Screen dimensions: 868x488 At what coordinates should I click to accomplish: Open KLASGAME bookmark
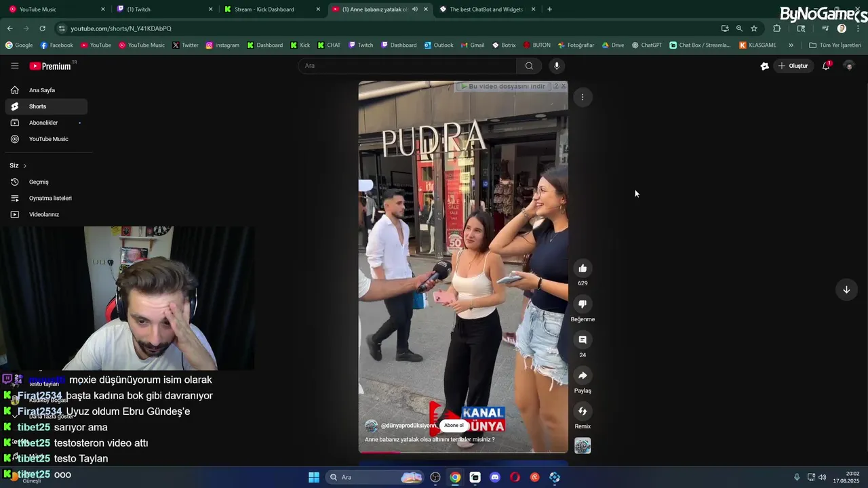[x=757, y=45]
